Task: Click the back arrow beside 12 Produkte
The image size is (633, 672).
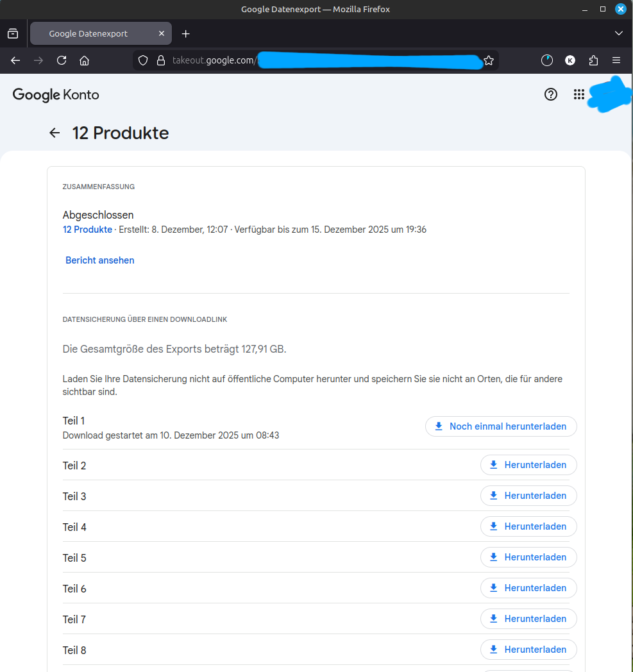Action: tap(55, 133)
